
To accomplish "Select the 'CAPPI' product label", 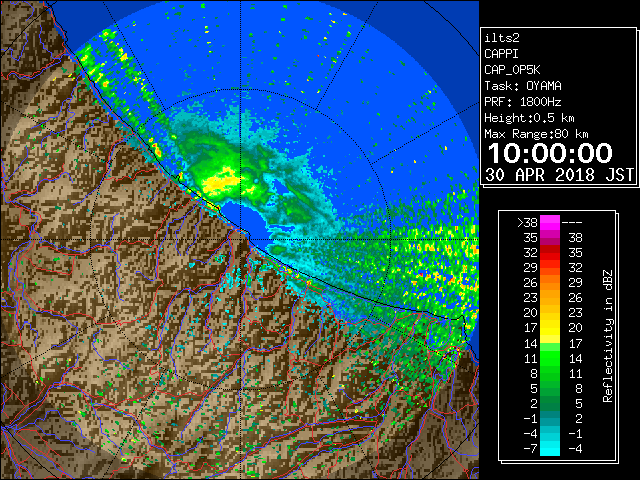I will point(501,54).
